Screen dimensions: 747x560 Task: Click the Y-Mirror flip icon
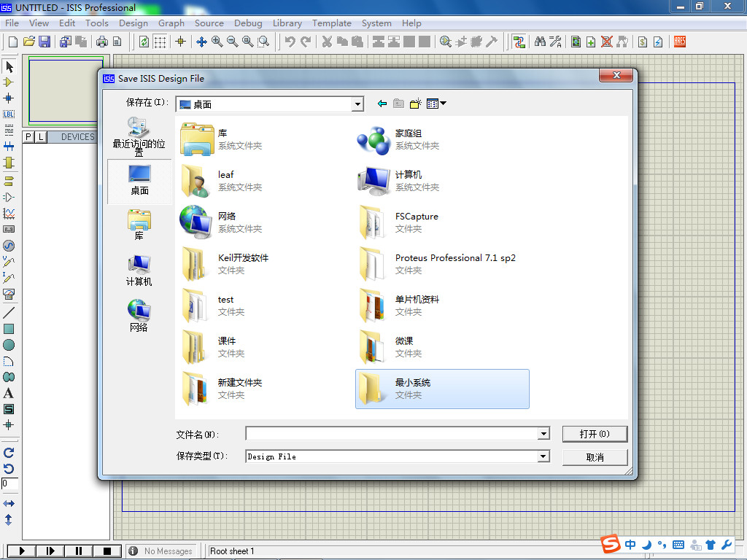9,519
